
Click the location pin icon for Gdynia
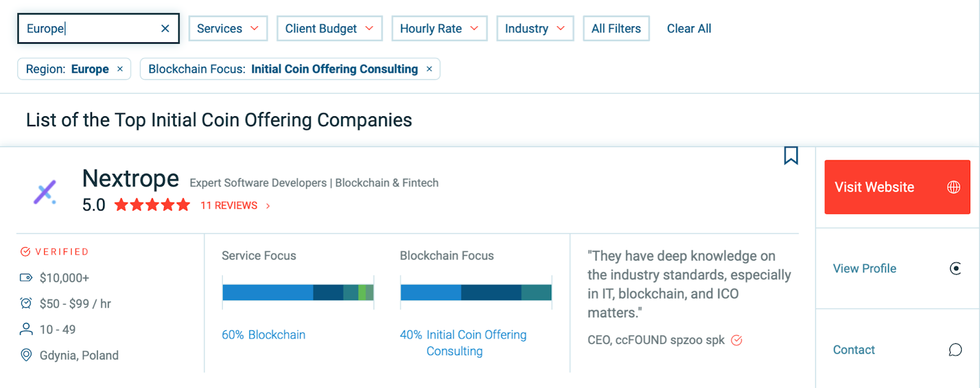[26, 355]
